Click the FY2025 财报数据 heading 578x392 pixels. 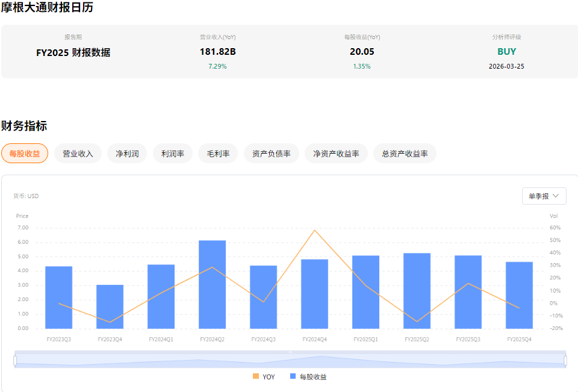73,52
